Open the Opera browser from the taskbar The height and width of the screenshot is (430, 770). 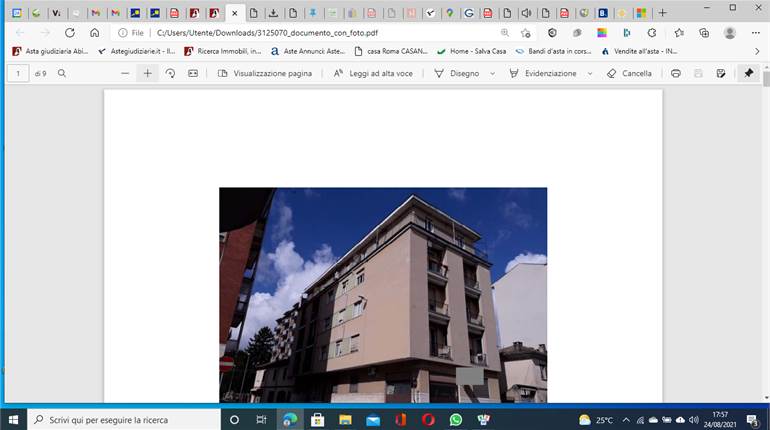pyautogui.click(x=428, y=420)
